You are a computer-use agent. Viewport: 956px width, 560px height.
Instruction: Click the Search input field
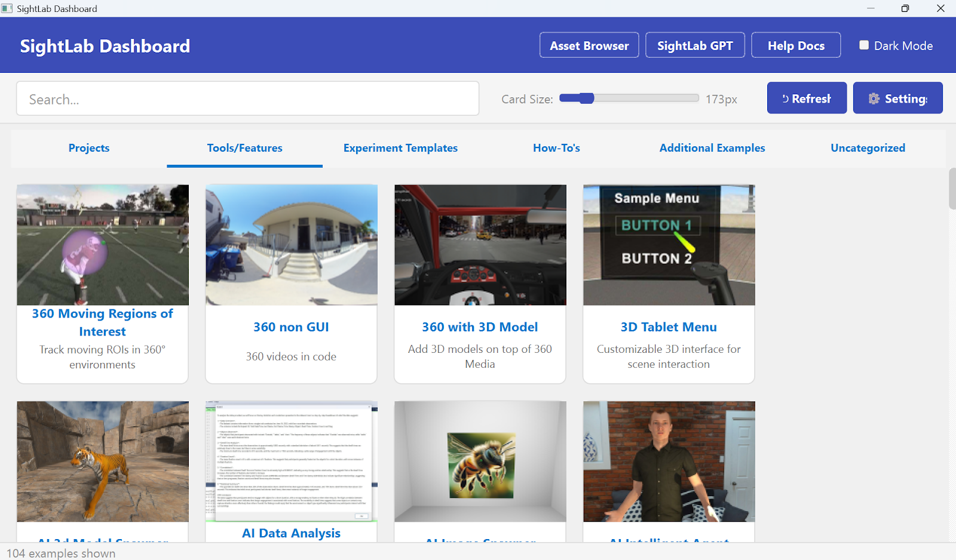coord(247,99)
